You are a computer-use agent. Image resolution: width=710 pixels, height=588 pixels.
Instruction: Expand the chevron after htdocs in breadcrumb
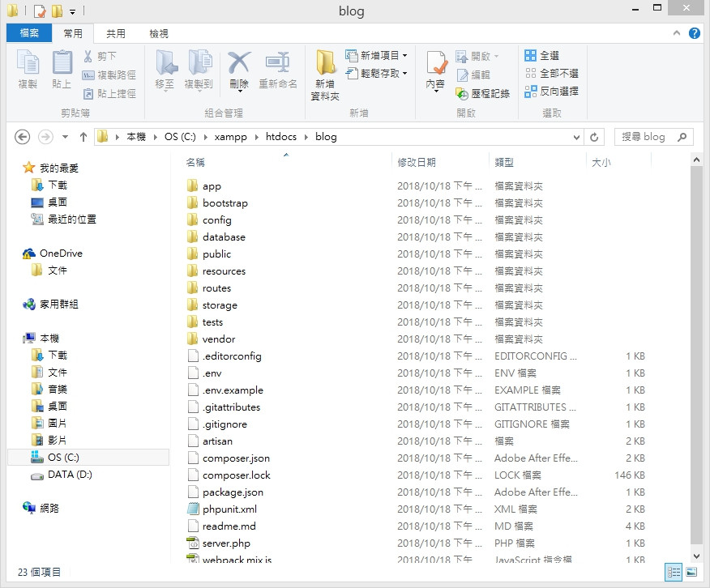306,137
